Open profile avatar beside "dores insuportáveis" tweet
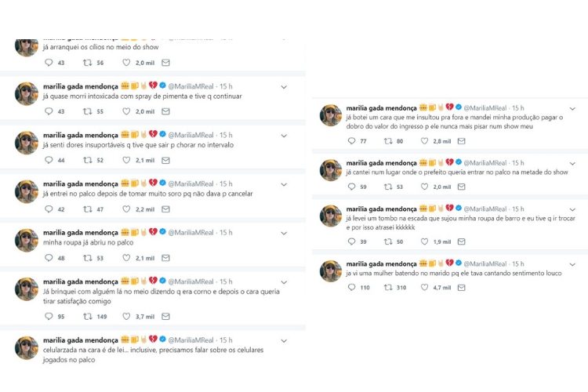Image resolution: width=588 pixels, height=392 pixels. tap(27, 143)
